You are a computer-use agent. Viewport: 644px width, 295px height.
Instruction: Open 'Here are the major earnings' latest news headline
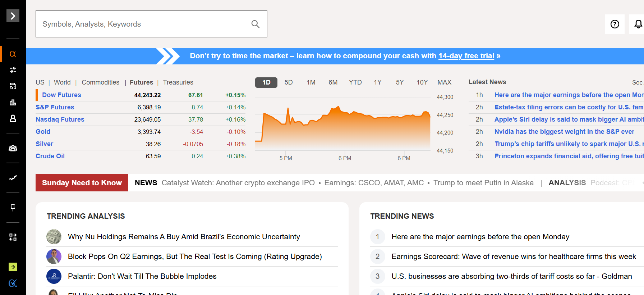pos(569,95)
